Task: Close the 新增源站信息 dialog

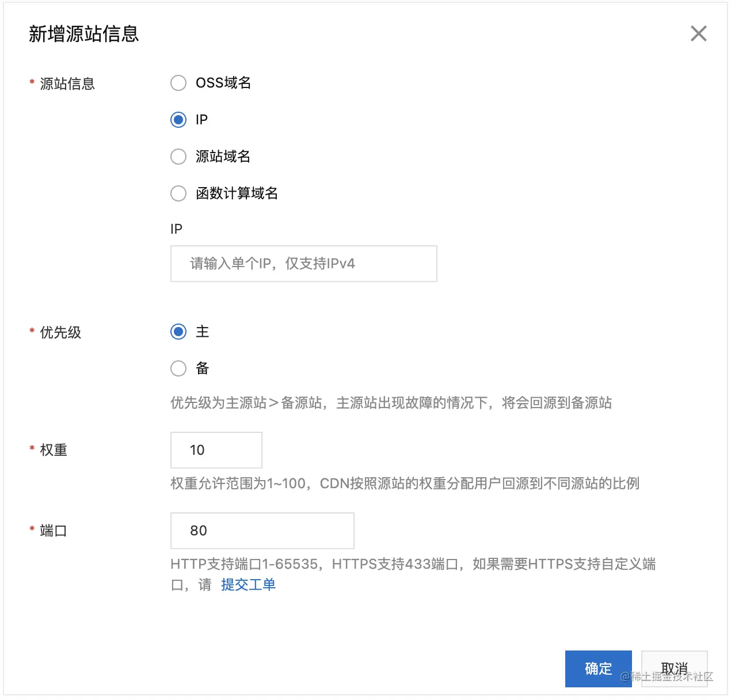Action: pos(698,33)
